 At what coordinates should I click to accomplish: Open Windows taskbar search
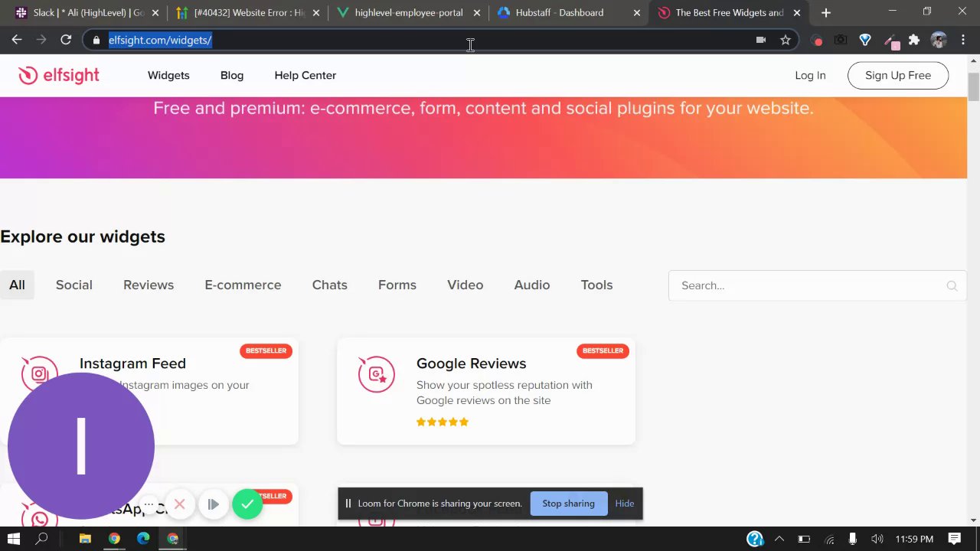coord(42,539)
